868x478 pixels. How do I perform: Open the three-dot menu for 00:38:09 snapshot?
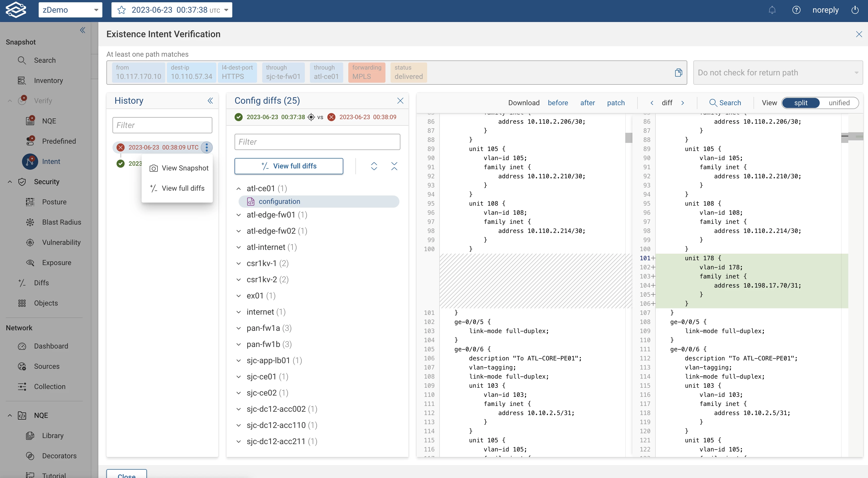(x=207, y=147)
